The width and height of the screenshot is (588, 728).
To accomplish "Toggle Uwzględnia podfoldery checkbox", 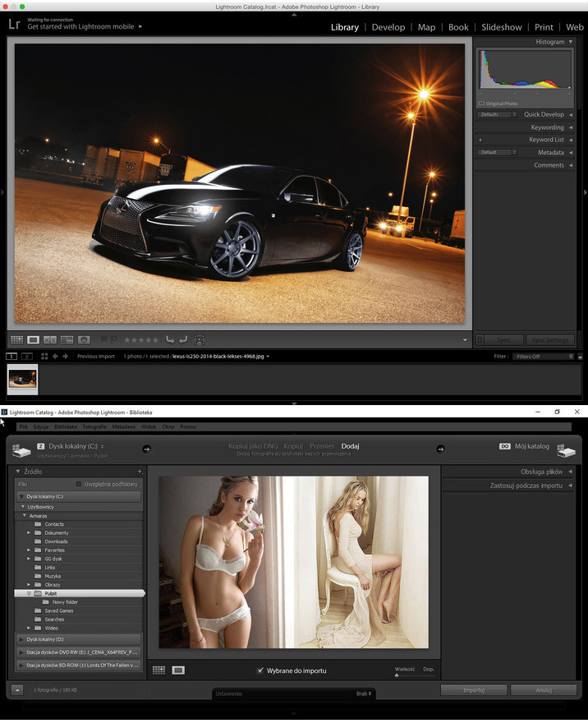I will click(79, 485).
